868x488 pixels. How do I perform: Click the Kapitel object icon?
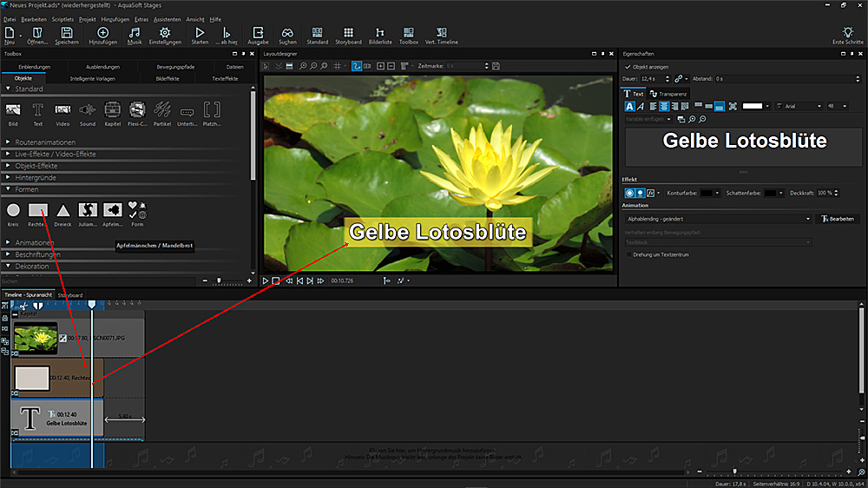click(x=112, y=110)
